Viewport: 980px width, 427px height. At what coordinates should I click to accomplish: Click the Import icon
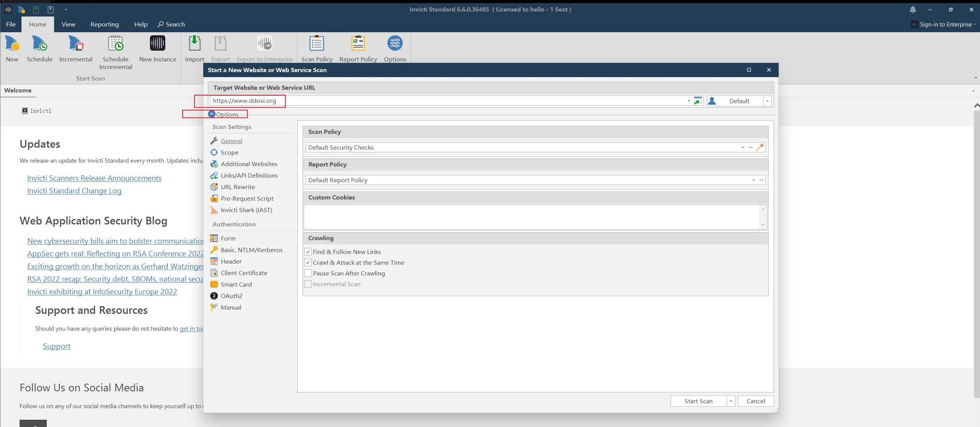coord(194,49)
